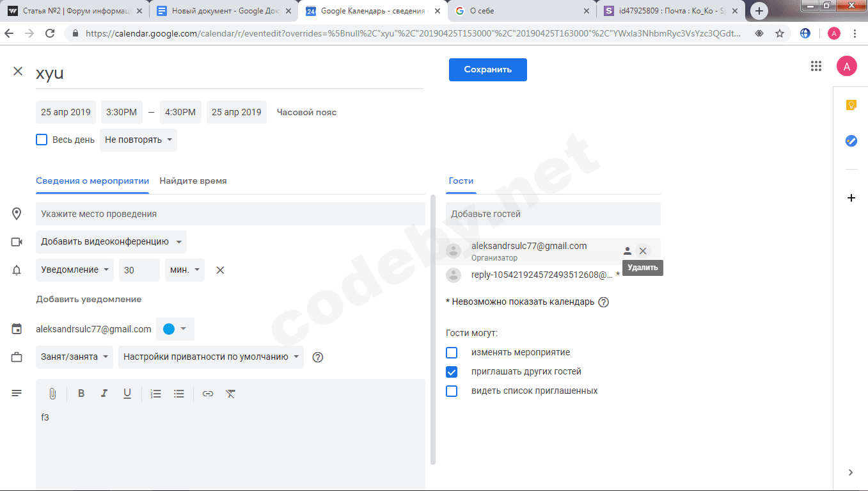Attach a file with the paperclip icon

52,394
